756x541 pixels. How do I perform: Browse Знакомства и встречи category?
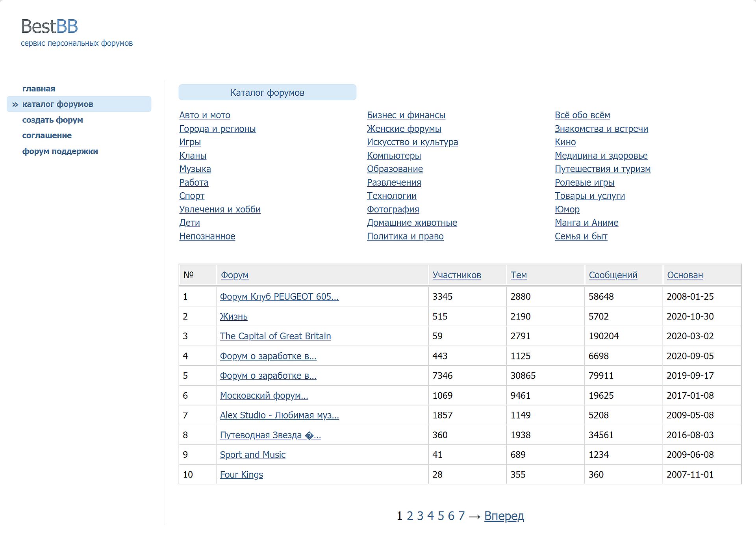601,128
